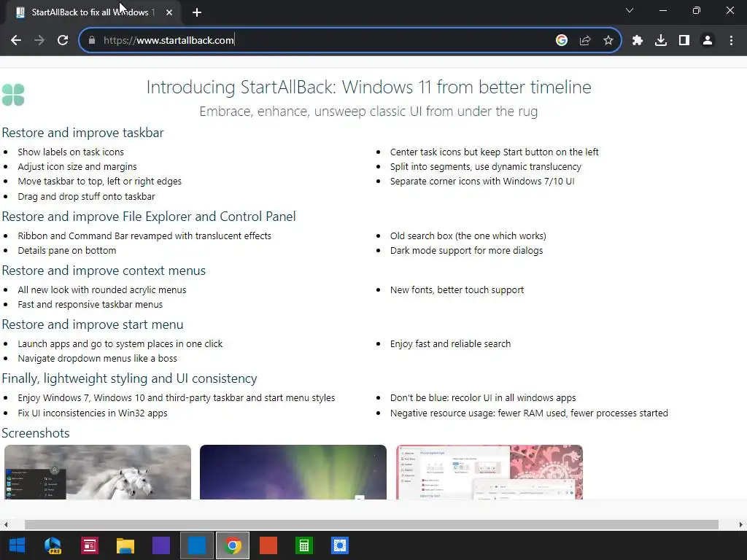Open the pink floral screenshot thumbnail
Image resolution: width=747 pixels, height=560 pixels.
point(489,472)
